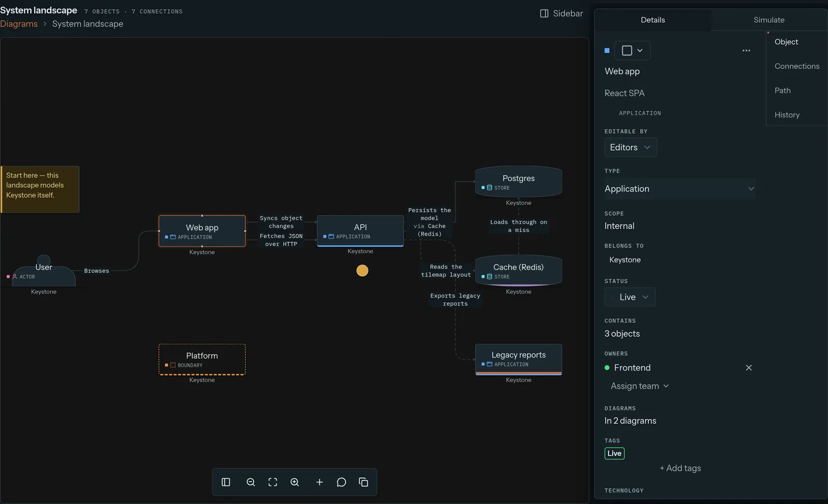
Task: Select Path in the side navigation
Action: pos(782,91)
